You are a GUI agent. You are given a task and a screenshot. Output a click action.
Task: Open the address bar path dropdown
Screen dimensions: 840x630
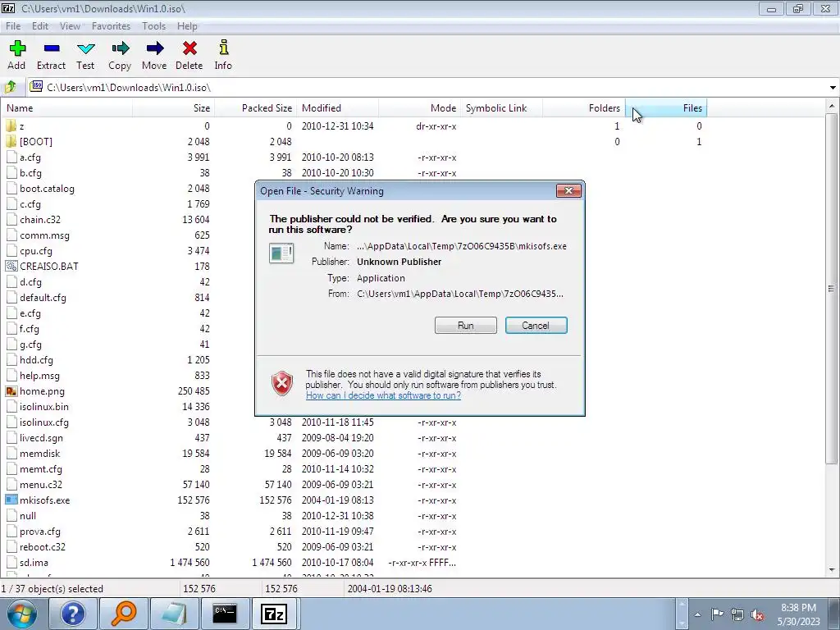tap(833, 87)
